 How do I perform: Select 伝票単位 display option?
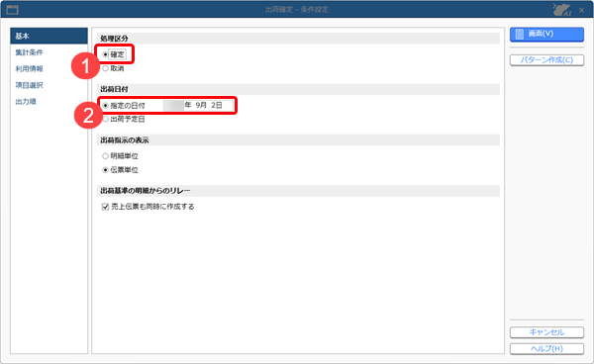pos(105,170)
